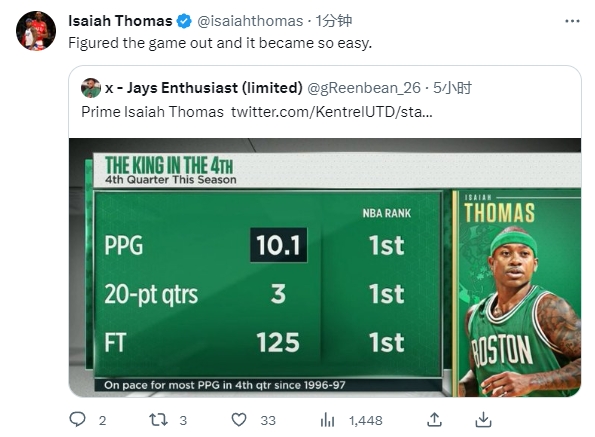Click the 5小时 quoted tweet timestamp
Image resolution: width=595 pixels, height=437 pixels.
point(452,88)
